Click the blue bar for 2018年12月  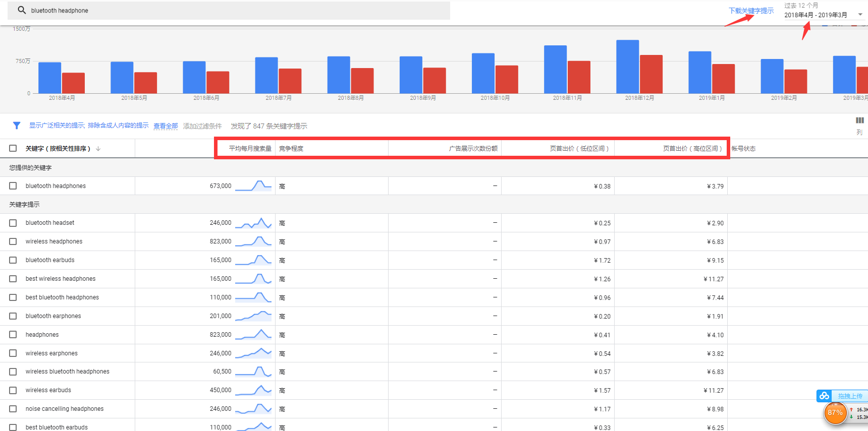click(627, 67)
